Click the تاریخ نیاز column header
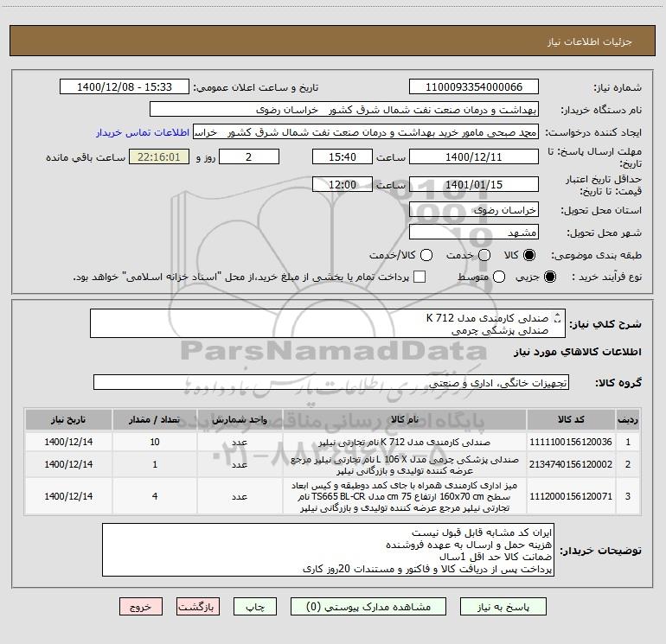Screen dimensions: 666x644 [68, 419]
